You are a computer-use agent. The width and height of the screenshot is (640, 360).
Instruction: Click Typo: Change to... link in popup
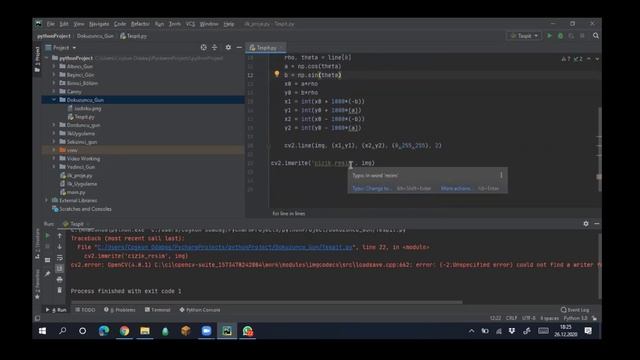click(371, 188)
